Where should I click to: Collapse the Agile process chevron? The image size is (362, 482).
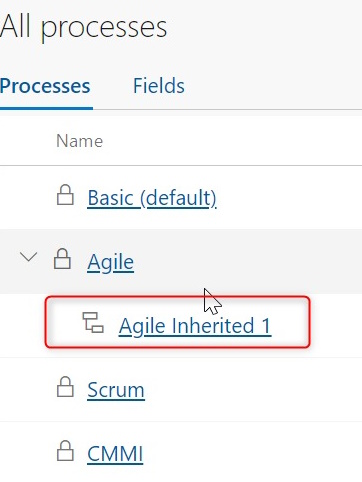click(28, 257)
